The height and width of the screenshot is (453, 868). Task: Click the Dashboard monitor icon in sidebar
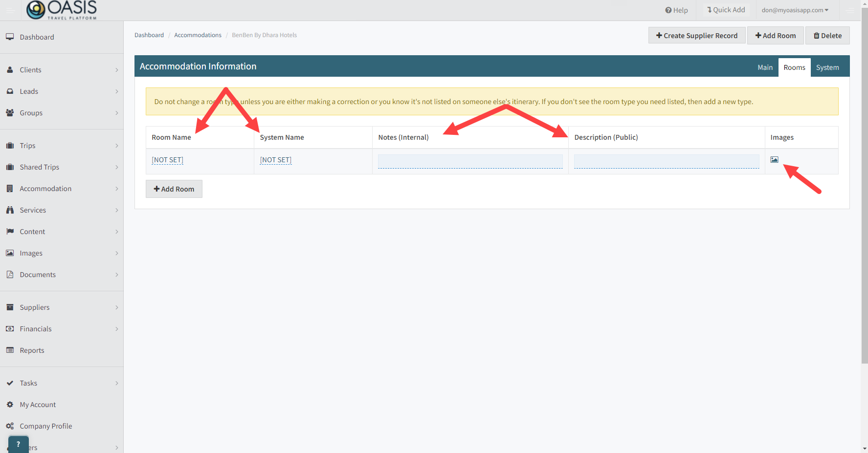[x=10, y=37]
